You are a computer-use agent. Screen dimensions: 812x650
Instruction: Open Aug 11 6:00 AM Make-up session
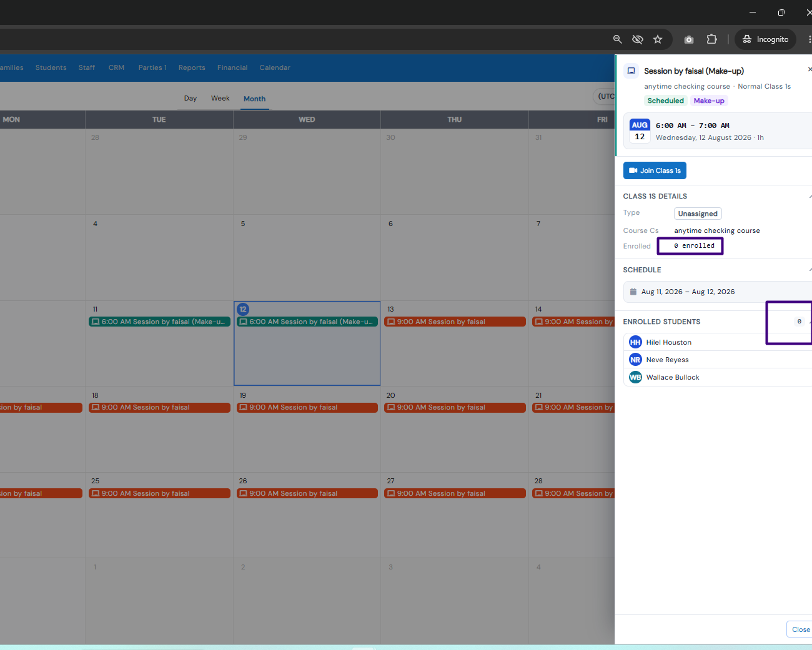(159, 322)
